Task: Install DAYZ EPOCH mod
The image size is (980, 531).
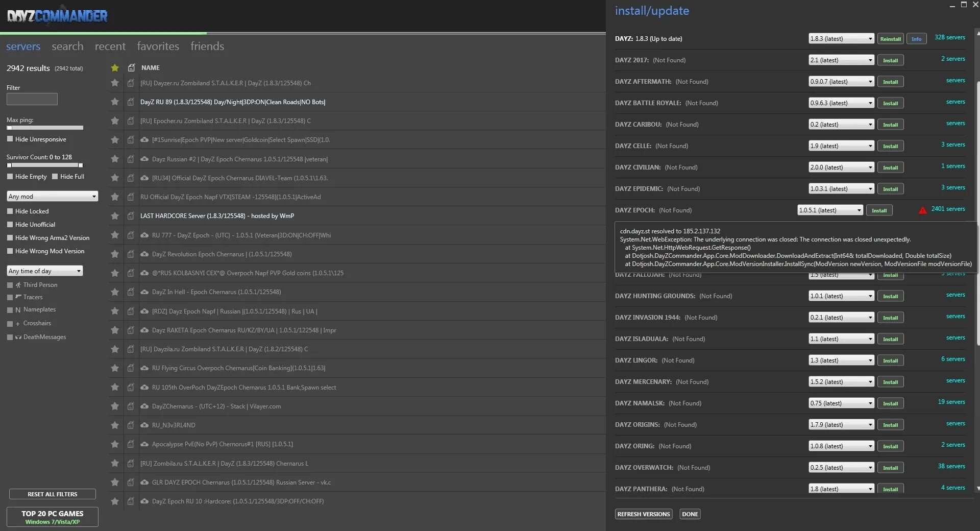Action: pos(879,210)
